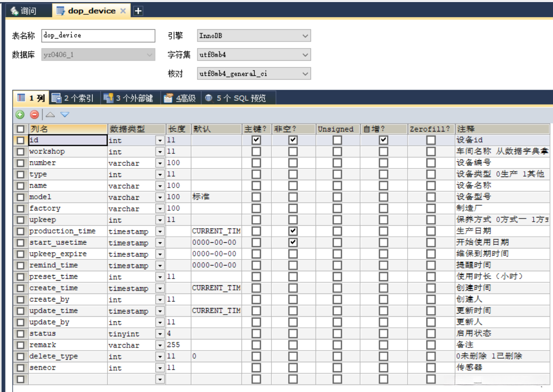This screenshot has width=553, height=392.
Task: Click the default value 标准 for model
Action: (201, 197)
